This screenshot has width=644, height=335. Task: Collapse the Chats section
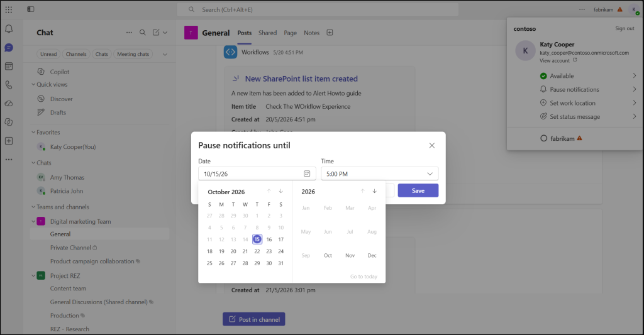(33, 163)
